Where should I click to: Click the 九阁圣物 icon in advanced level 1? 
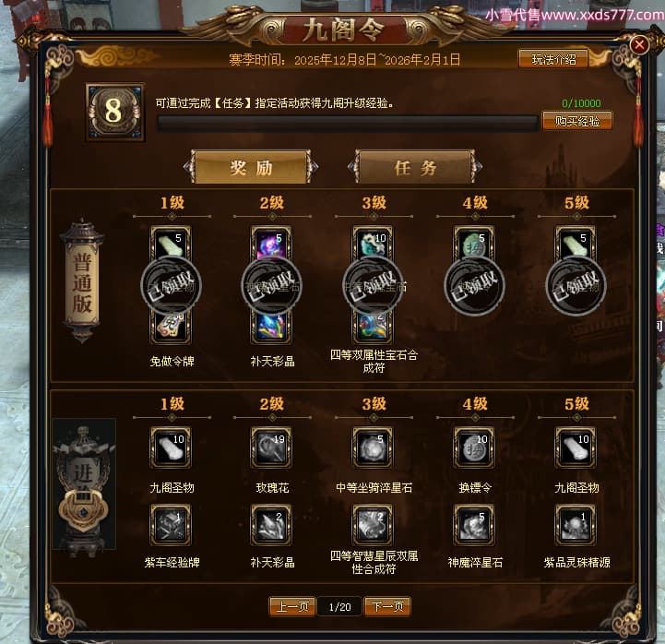(171, 447)
